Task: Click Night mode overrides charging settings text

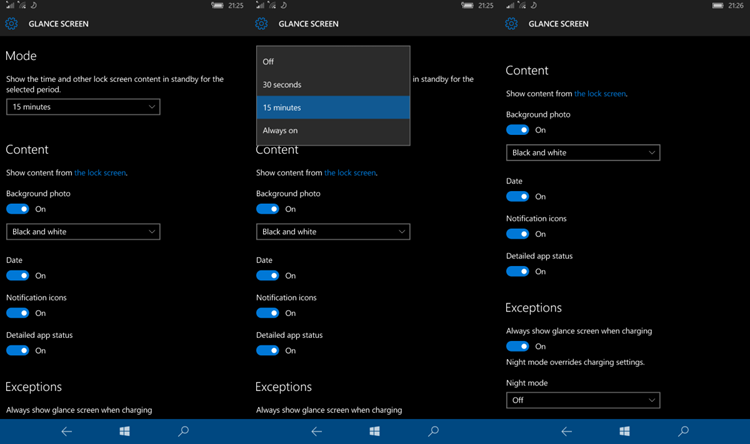Action: pyautogui.click(x=575, y=362)
